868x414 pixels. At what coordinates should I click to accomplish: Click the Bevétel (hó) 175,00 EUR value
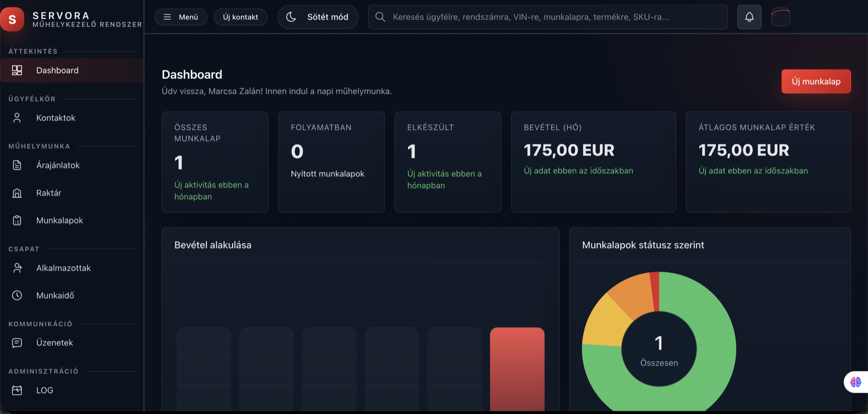(x=569, y=151)
